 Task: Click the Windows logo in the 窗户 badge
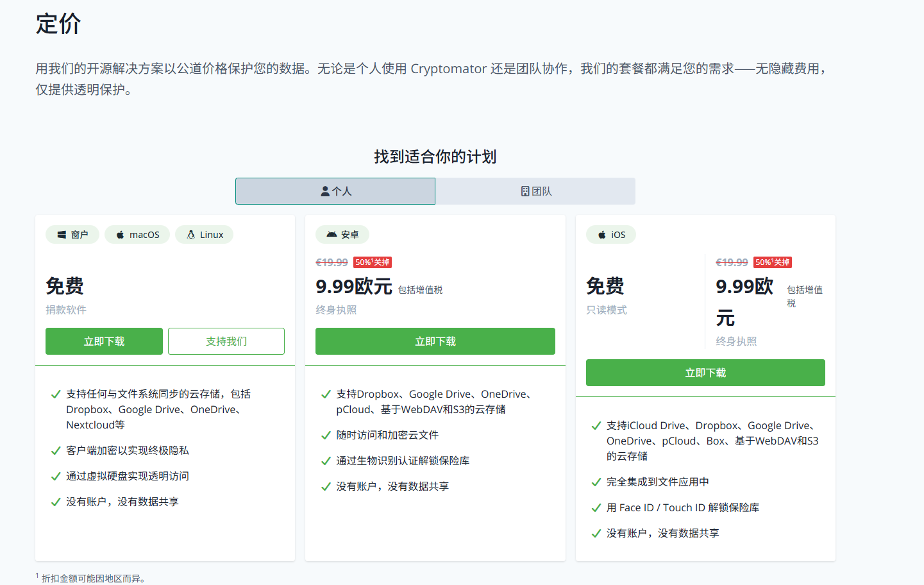coord(62,235)
